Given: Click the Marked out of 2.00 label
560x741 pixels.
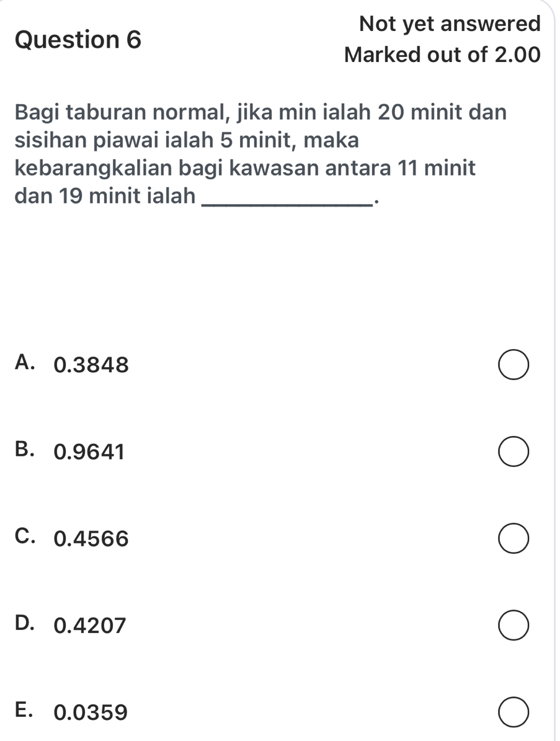Looking at the screenshot, I should point(443,55).
